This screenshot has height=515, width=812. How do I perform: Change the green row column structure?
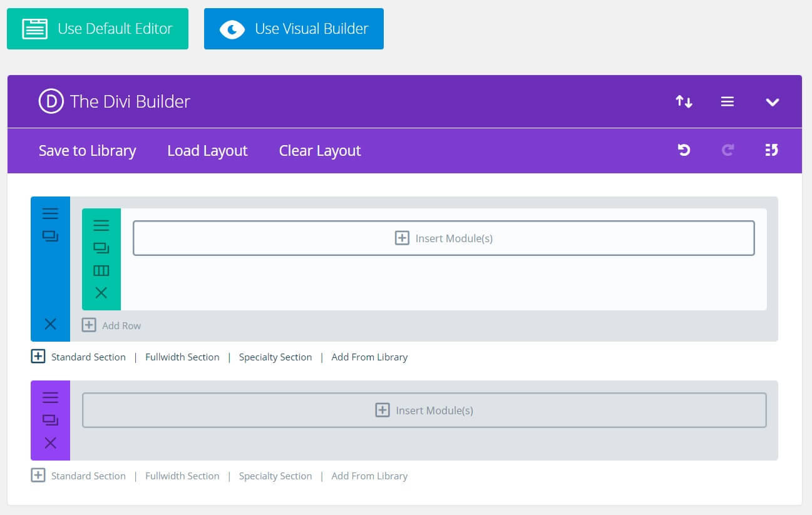pyautogui.click(x=101, y=270)
